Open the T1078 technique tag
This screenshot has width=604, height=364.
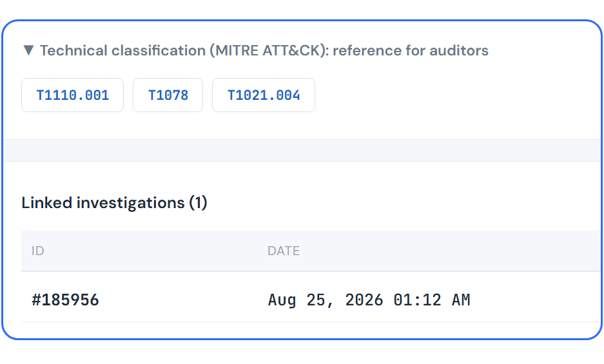pyautogui.click(x=168, y=95)
